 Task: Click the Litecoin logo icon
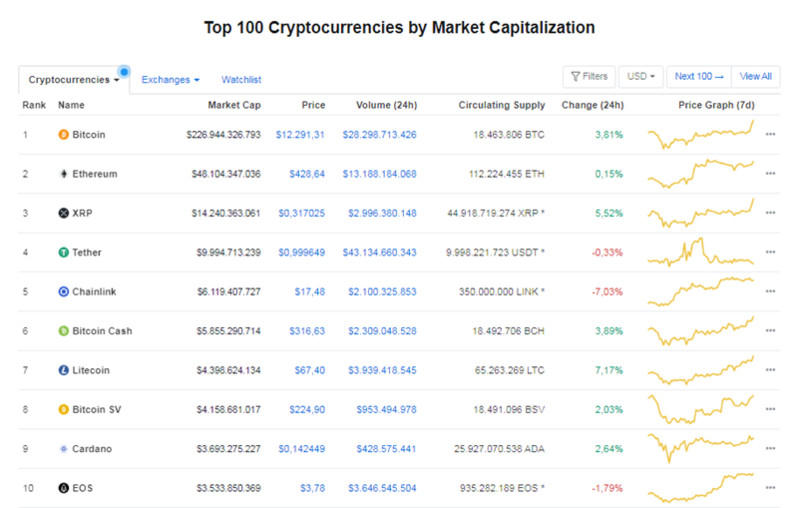[x=64, y=370]
